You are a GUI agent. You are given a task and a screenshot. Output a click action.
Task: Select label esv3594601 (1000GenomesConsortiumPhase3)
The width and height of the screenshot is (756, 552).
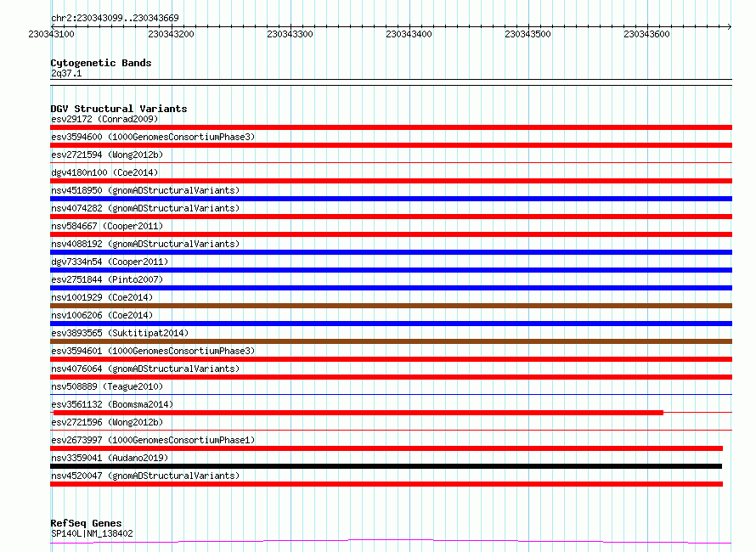[x=153, y=351]
